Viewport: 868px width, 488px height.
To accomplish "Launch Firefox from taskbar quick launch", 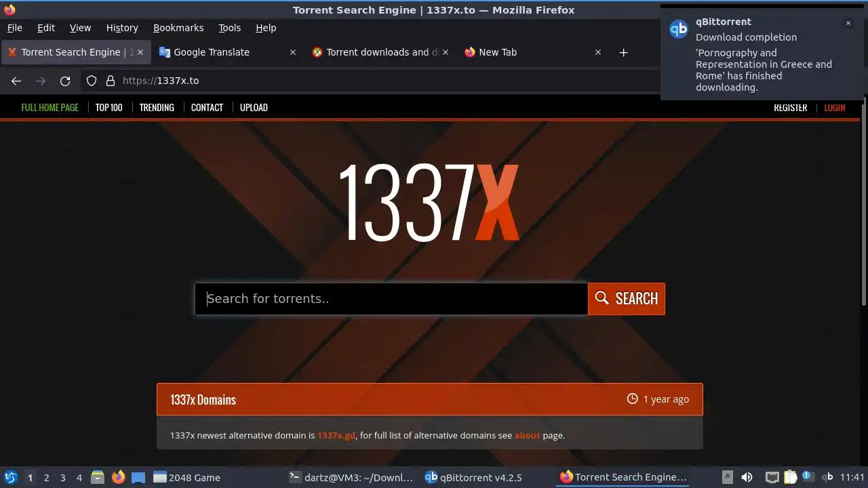I will [119, 477].
